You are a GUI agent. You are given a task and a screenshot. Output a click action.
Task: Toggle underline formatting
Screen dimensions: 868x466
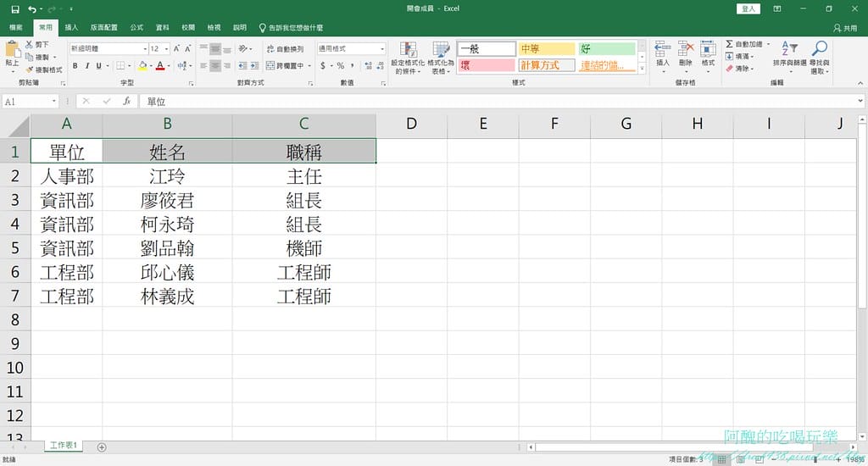click(x=99, y=66)
